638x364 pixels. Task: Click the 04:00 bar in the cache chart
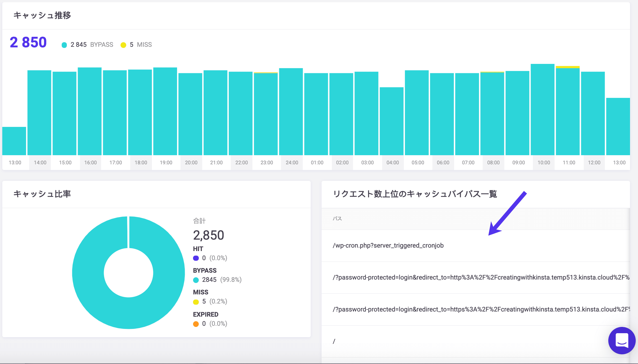click(392, 121)
